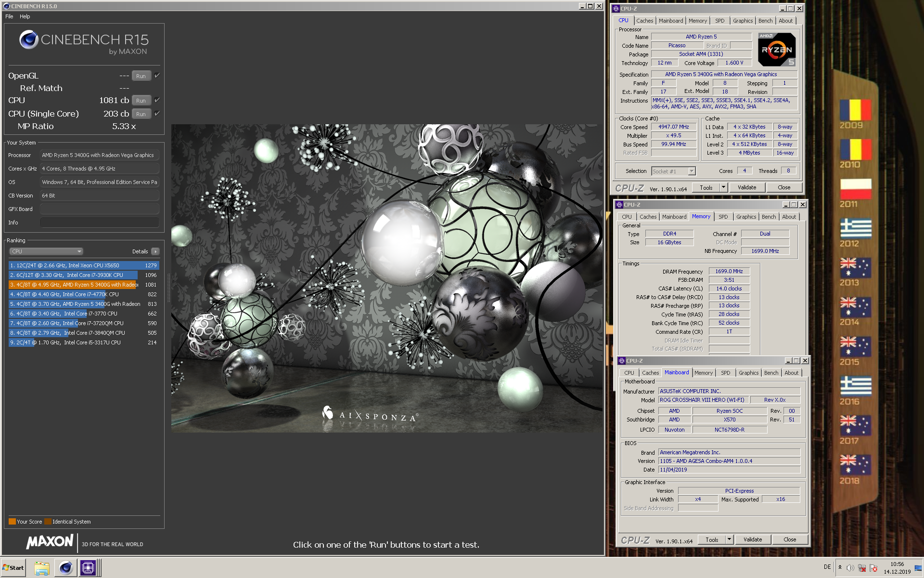924x578 pixels.
Task: Click the Info input field in Your System
Action: (x=99, y=223)
